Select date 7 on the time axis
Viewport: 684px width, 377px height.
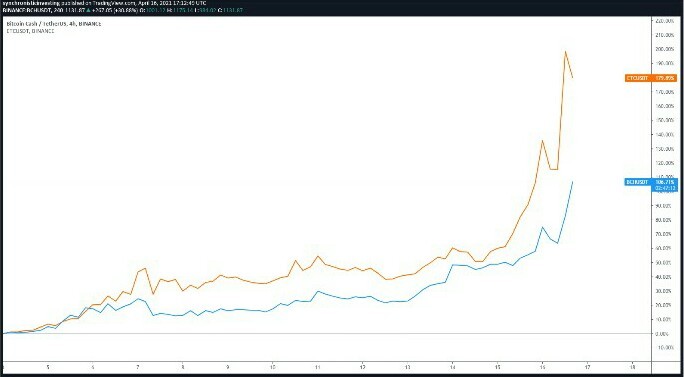pos(138,367)
